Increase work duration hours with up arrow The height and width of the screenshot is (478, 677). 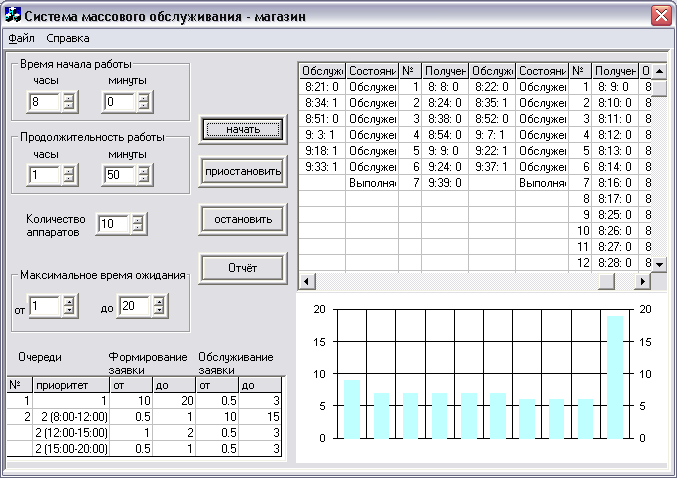(x=68, y=170)
